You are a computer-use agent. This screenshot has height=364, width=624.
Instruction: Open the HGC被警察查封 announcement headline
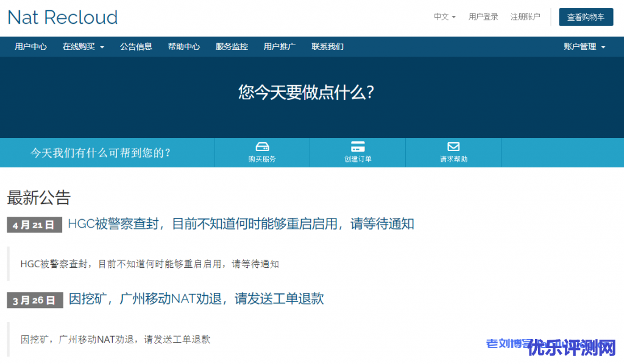[x=241, y=224]
